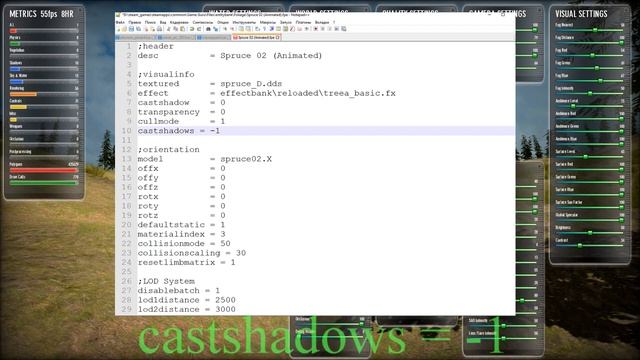Open the Инструменты menu
This screenshot has height=360, width=640.
tap(244, 22)
